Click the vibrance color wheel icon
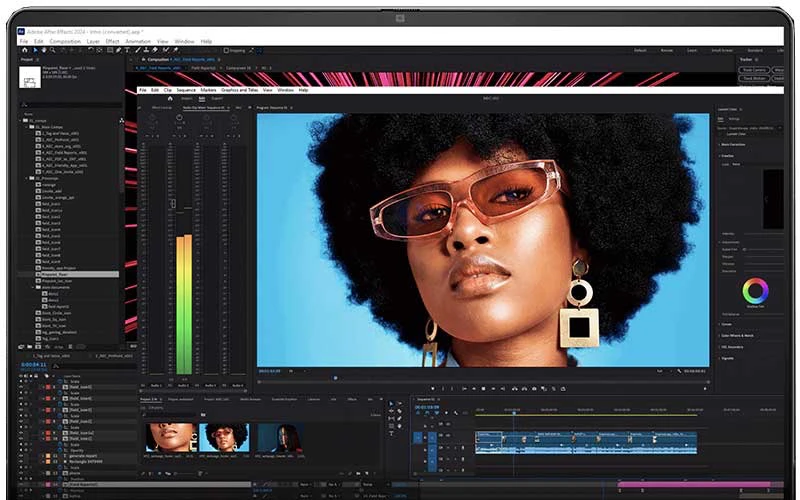The image size is (800, 500). pos(755,291)
